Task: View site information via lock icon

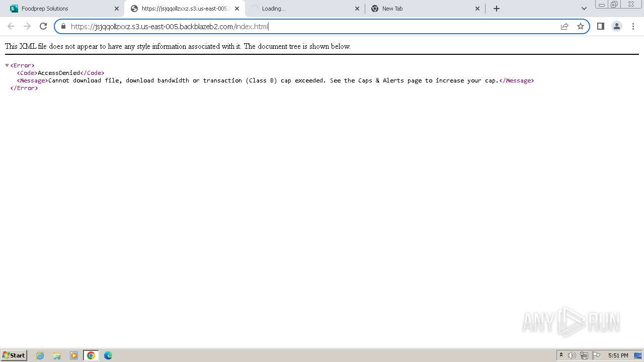Action: (63, 26)
